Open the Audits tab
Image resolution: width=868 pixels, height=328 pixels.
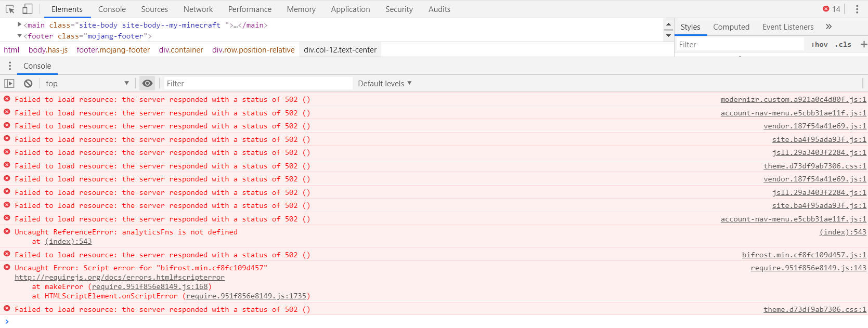pyautogui.click(x=439, y=9)
